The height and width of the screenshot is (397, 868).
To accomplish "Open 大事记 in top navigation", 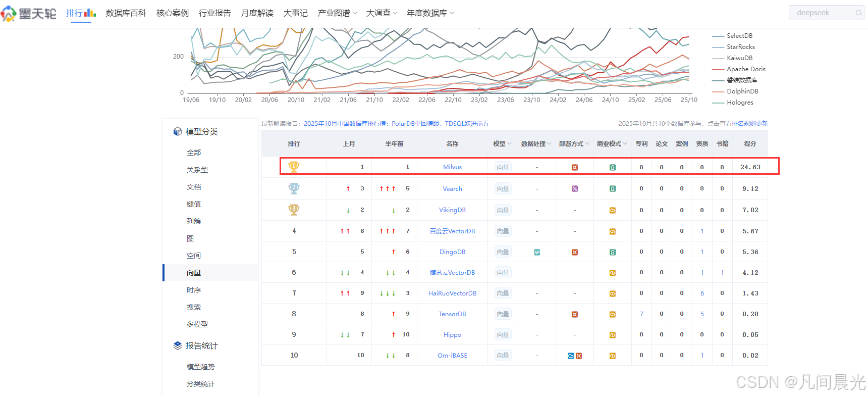I will click(296, 13).
